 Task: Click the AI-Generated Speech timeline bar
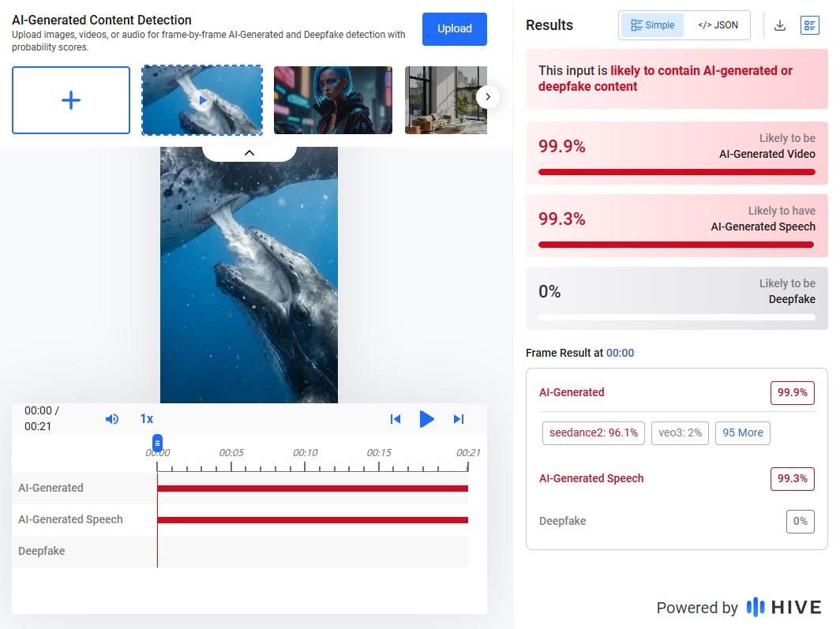coord(312,519)
